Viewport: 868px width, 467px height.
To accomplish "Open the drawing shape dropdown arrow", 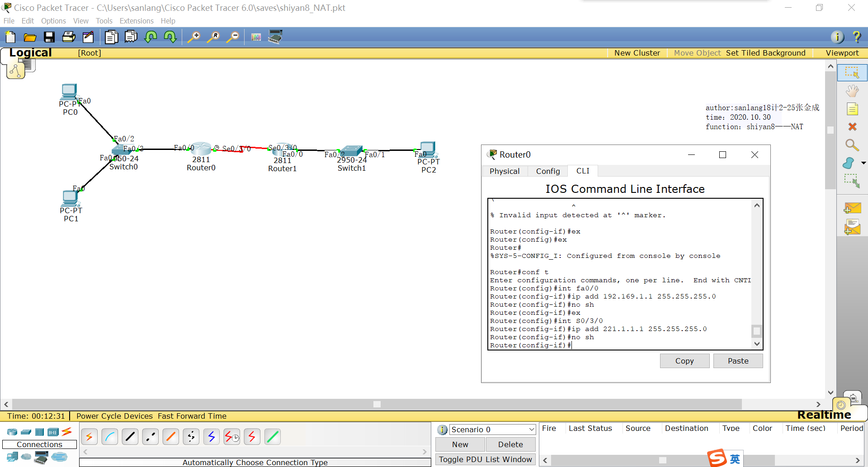I will coord(863,163).
